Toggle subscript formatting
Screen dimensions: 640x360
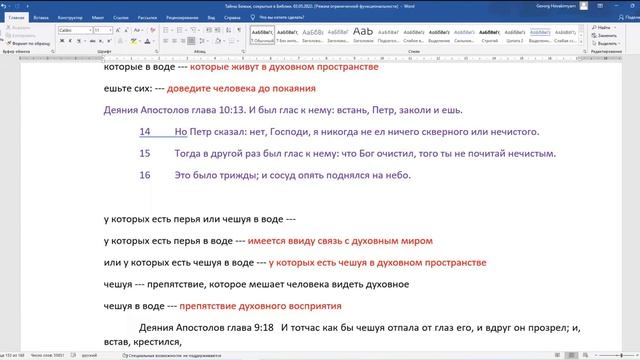pos(101,41)
